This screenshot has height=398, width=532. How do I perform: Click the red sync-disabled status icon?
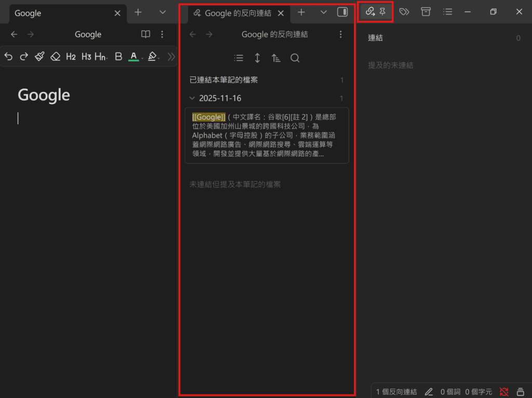(503, 391)
